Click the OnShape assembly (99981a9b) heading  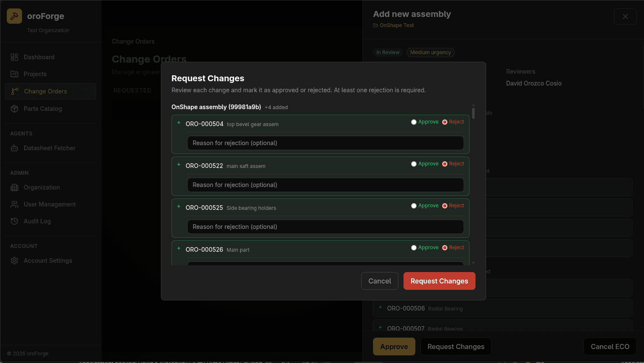pos(216,107)
